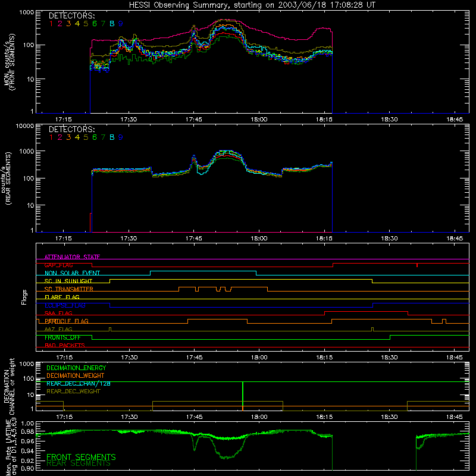Select detector 9 in front segments legend
476x476 pixels.
pos(121,24)
